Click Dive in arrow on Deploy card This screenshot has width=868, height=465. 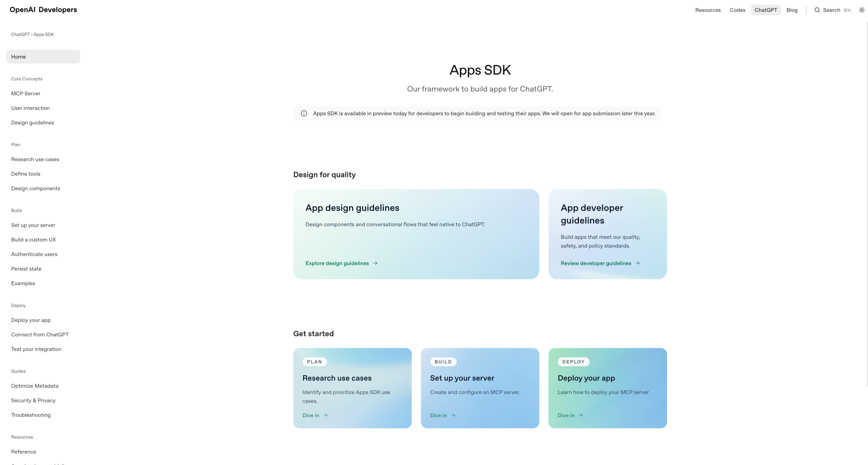(x=580, y=415)
